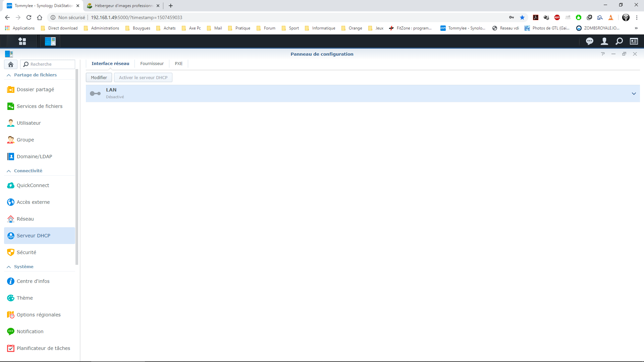Image resolution: width=644 pixels, height=362 pixels.
Task: Open the user options person icon
Action: (604, 41)
